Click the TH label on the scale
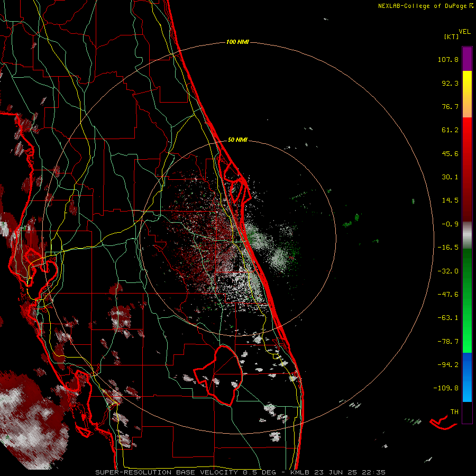This screenshot has width=476, height=476. (x=454, y=411)
